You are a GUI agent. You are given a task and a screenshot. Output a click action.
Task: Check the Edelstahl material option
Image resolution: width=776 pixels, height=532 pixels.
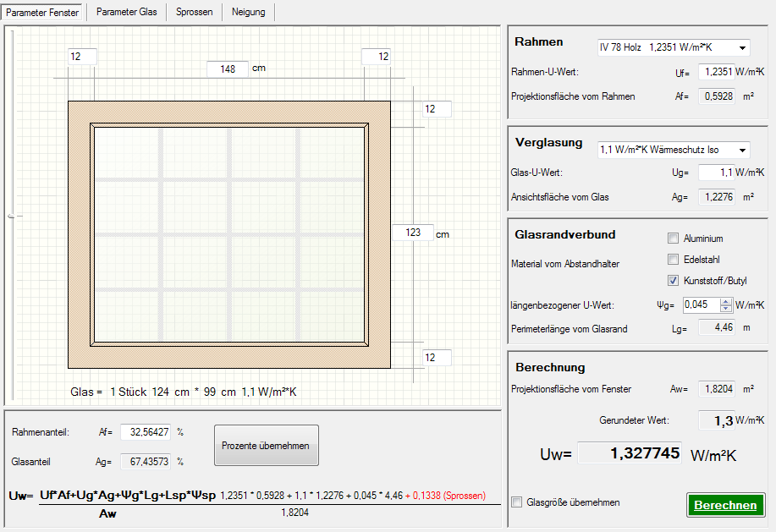coord(674,260)
